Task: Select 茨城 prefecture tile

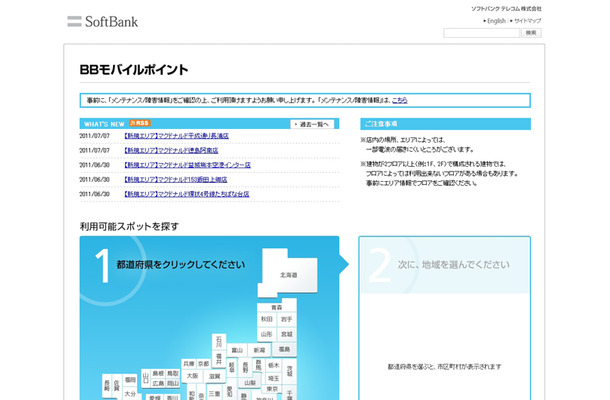Action: coord(290,371)
